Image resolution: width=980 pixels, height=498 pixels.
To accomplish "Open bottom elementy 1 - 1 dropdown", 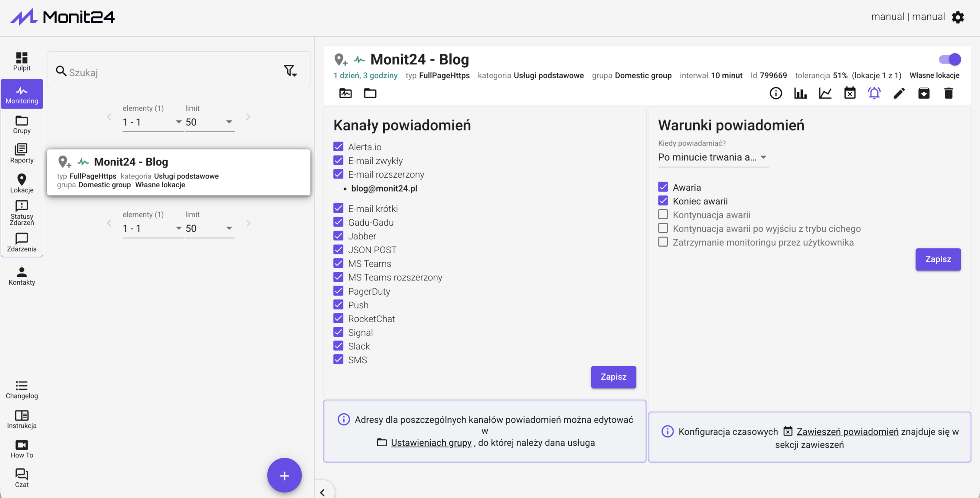I will click(153, 229).
